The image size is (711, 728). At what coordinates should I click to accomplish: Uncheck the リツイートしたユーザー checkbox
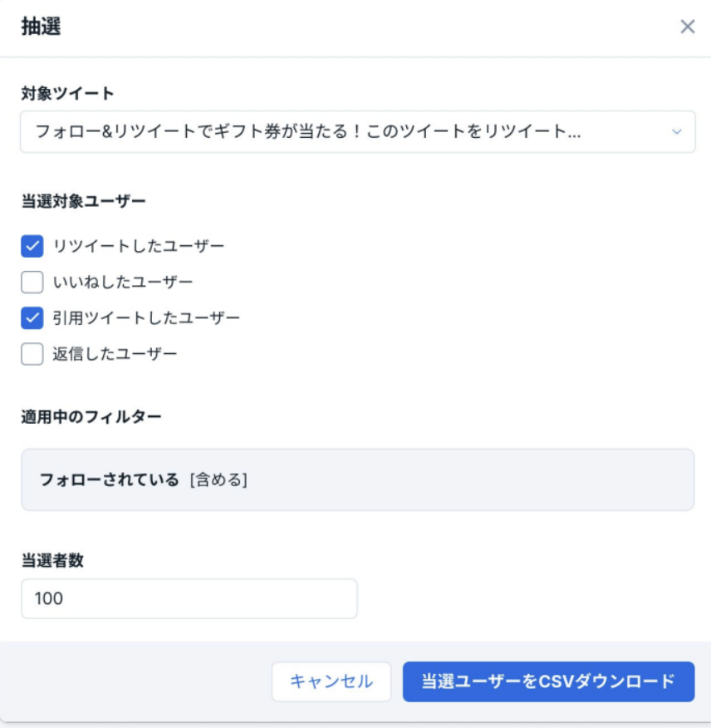coord(32,246)
